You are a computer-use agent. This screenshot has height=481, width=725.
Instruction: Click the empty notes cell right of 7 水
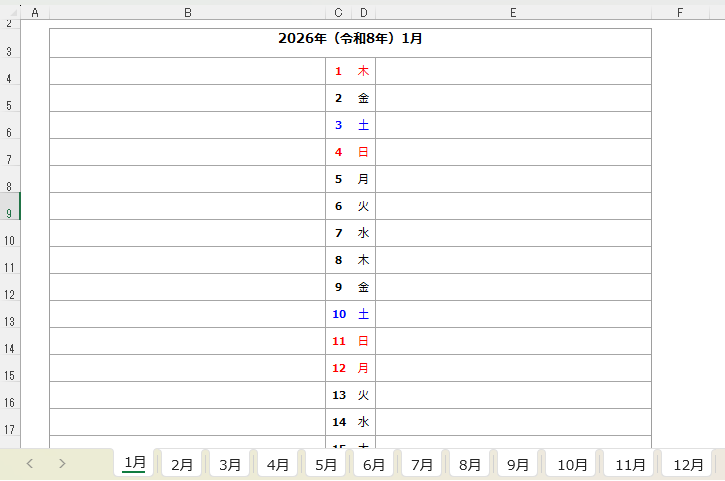pos(513,233)
